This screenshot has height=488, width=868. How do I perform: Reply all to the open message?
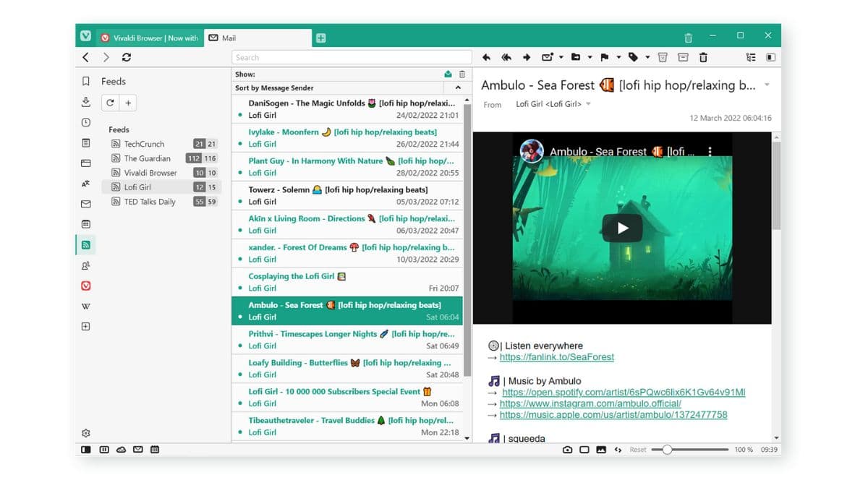pos(506,57)
